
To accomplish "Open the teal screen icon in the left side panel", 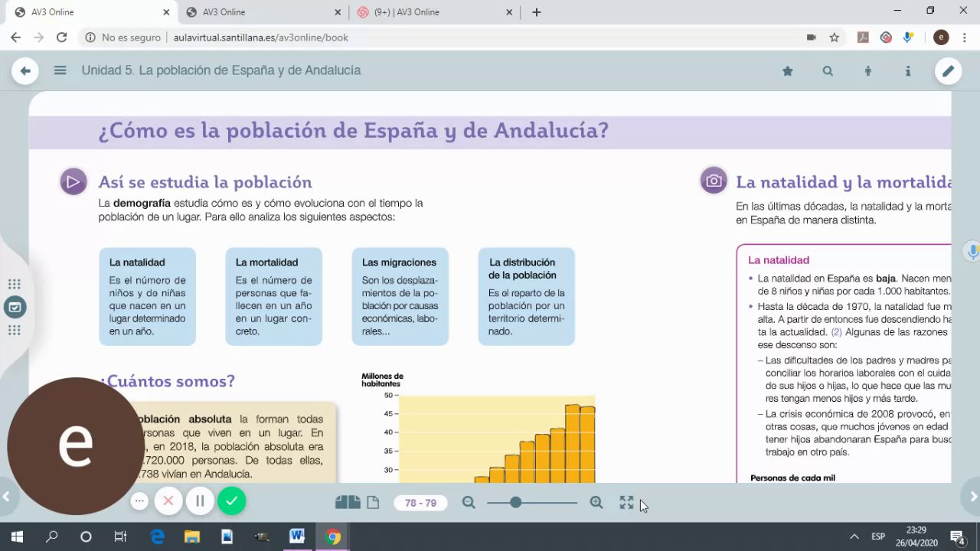I will (15, 308).
